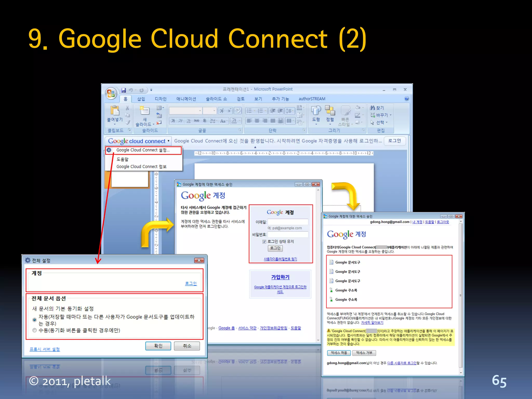Image resolution: width=532 pixels, height=399 pixels.
Task: Click the Reset slide icon
Action: [x=159, y=115]
